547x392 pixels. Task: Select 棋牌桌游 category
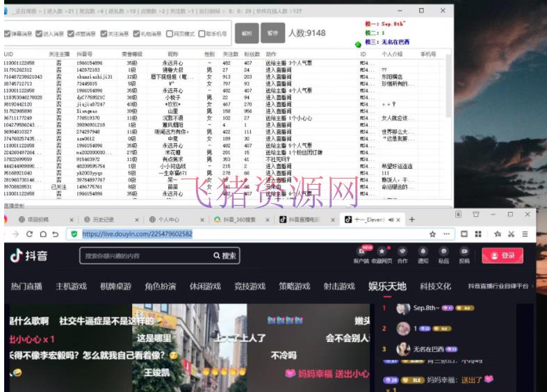116,286
